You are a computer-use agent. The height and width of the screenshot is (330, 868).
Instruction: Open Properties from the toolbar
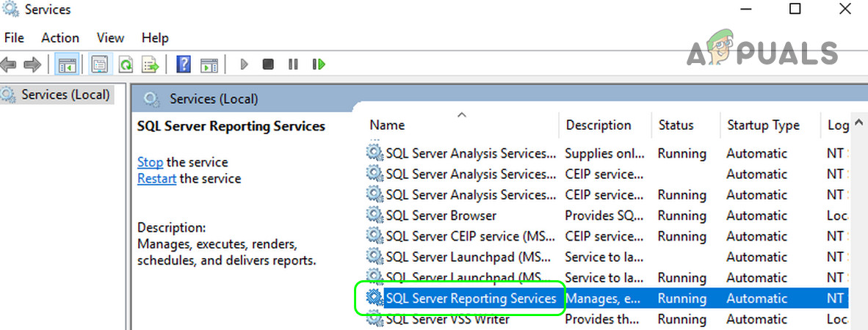point(100,65)
